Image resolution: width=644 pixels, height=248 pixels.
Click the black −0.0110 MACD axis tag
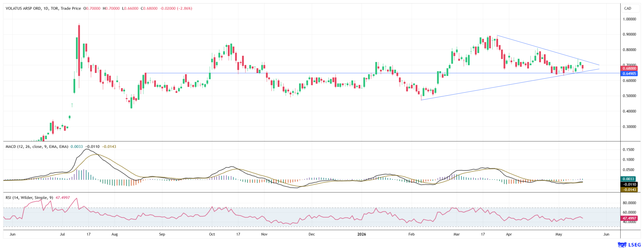coord(629,184)
